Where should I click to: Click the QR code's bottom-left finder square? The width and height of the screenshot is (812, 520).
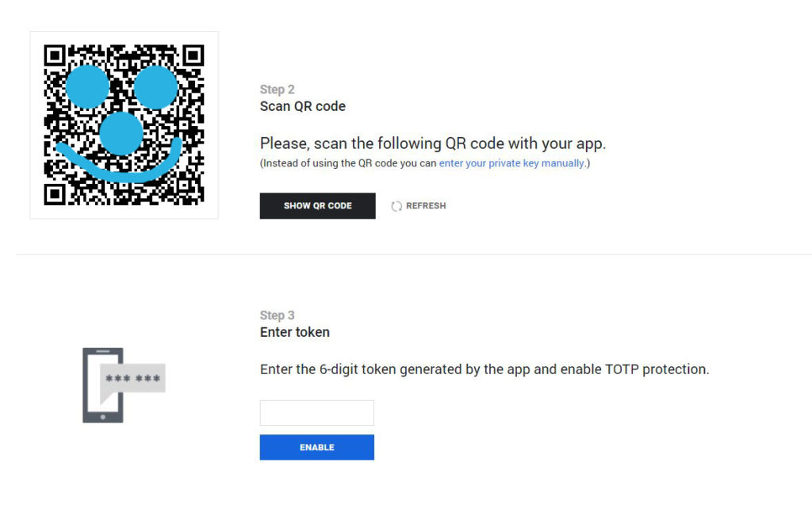coord(55,193)
